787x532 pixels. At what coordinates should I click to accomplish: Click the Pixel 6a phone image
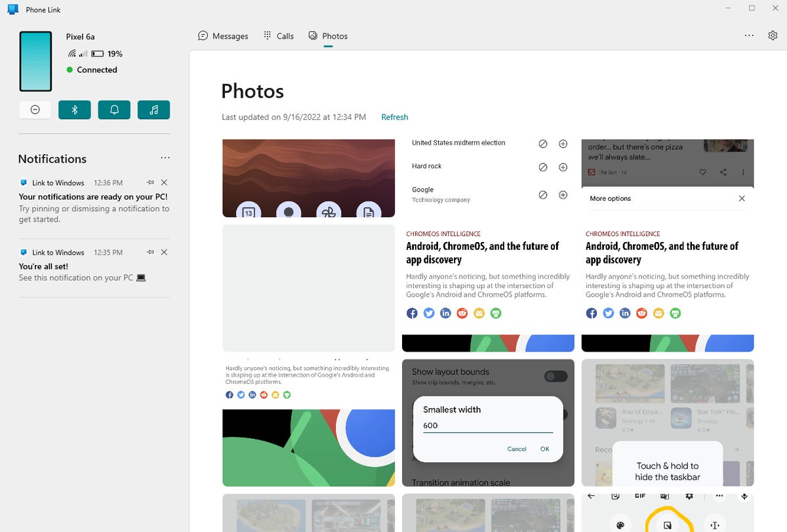(x=35, y=61)
